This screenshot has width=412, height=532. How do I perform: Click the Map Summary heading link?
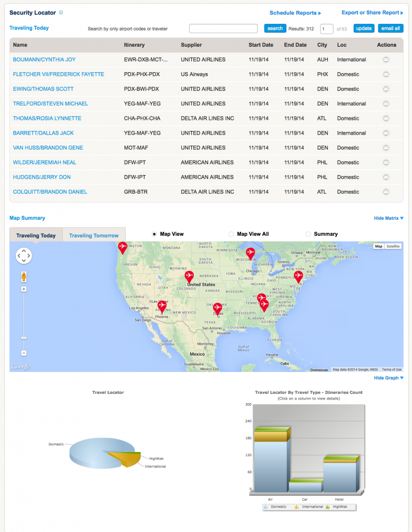27,218
